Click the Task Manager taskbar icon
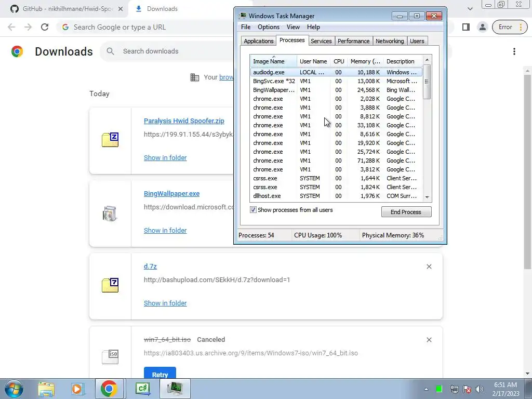 [x=175, y=389]
